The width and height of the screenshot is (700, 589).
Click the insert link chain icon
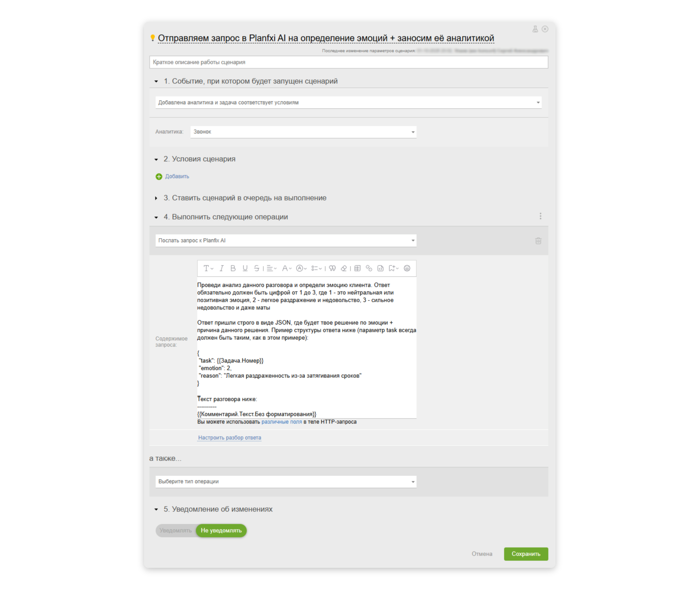pyautogui.click(x=369, y=268)
